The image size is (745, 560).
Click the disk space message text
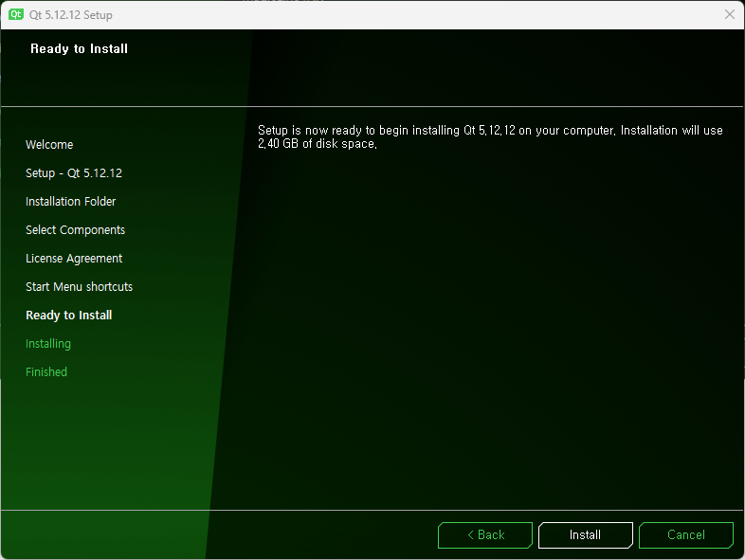pyautogui.click(x=490, y=136)
